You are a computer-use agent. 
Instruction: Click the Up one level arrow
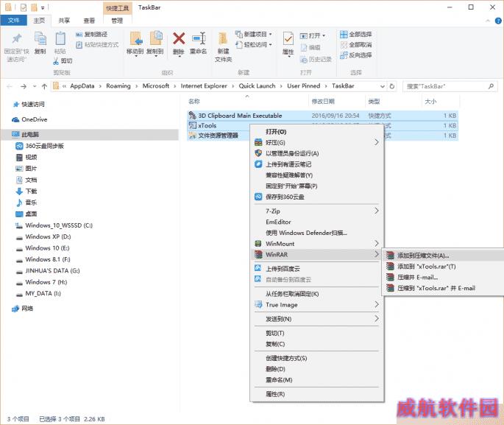44,86
